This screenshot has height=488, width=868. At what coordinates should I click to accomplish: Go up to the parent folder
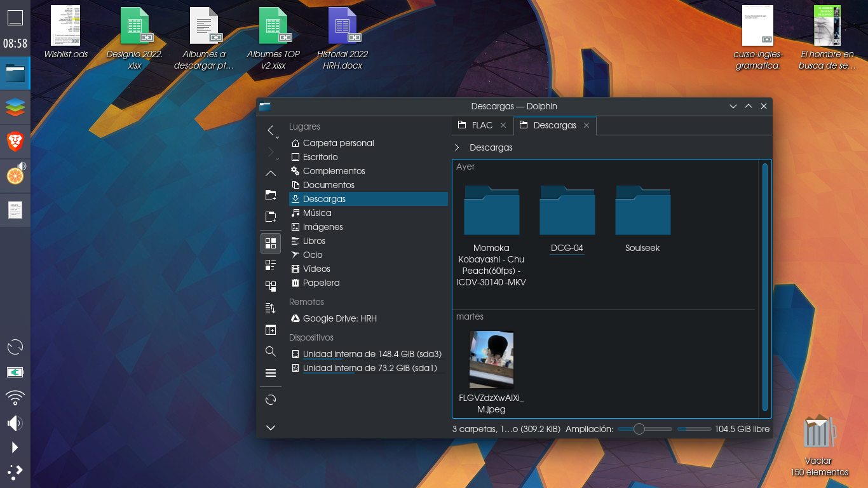click(271, 173)
